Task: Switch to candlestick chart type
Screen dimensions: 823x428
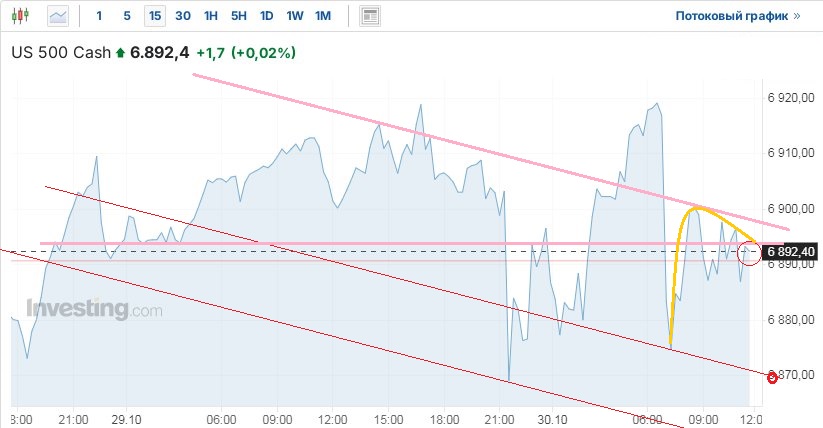Action: click(23, 16)
